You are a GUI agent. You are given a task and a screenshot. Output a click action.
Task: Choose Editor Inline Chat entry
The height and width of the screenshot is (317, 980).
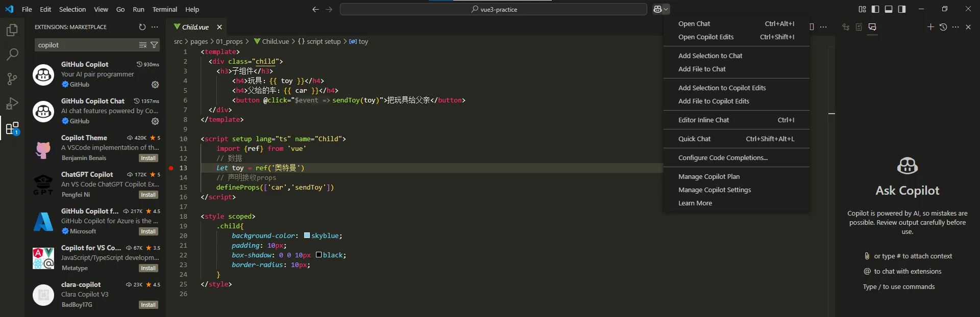point(736,120)
